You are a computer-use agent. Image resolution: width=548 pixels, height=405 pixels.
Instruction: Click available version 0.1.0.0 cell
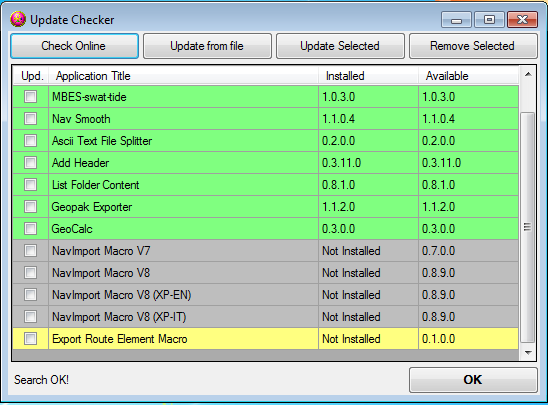point(468,339)
